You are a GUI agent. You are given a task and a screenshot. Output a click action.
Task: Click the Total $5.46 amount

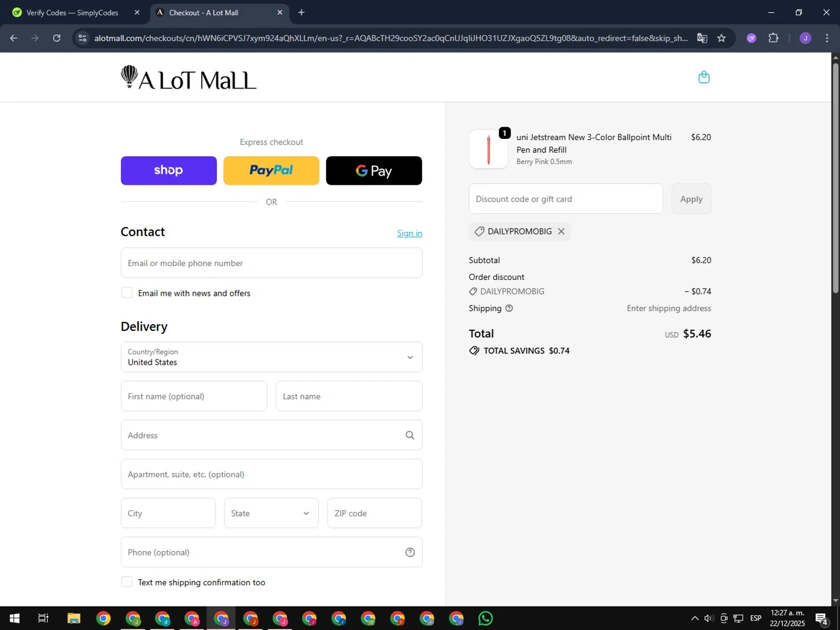697,334
